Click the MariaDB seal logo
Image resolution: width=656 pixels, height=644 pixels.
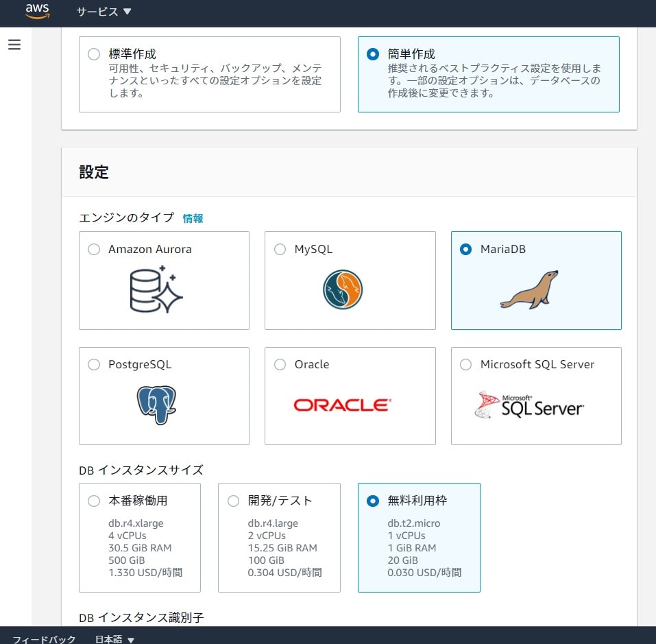(530, 289)
